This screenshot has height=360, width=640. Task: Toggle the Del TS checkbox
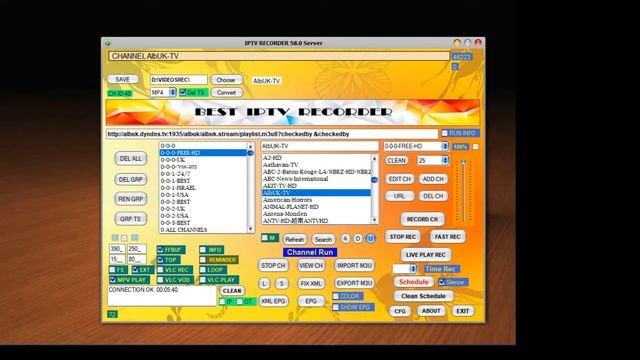(183, 93)
